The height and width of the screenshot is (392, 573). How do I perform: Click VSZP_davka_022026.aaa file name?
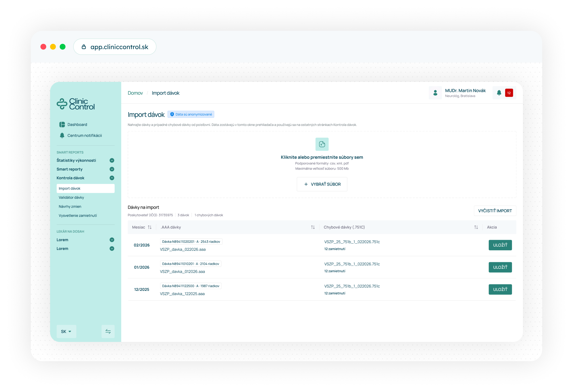pos(183,249)
